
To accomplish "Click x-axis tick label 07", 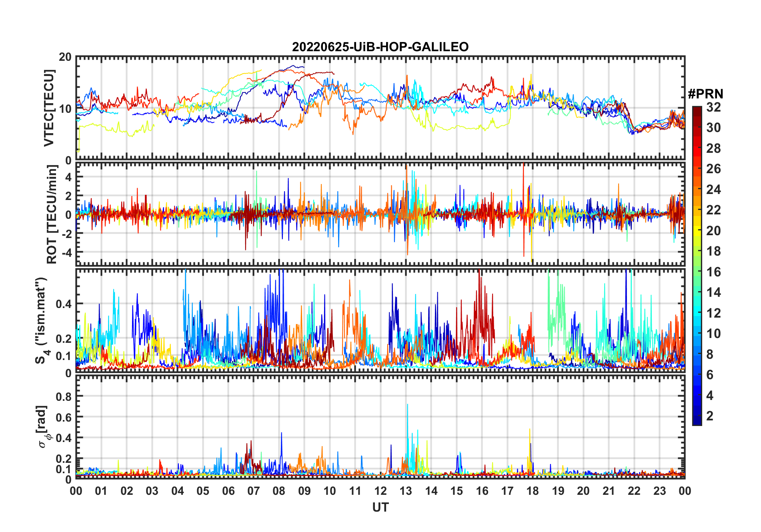I will [x=254, y=491].
